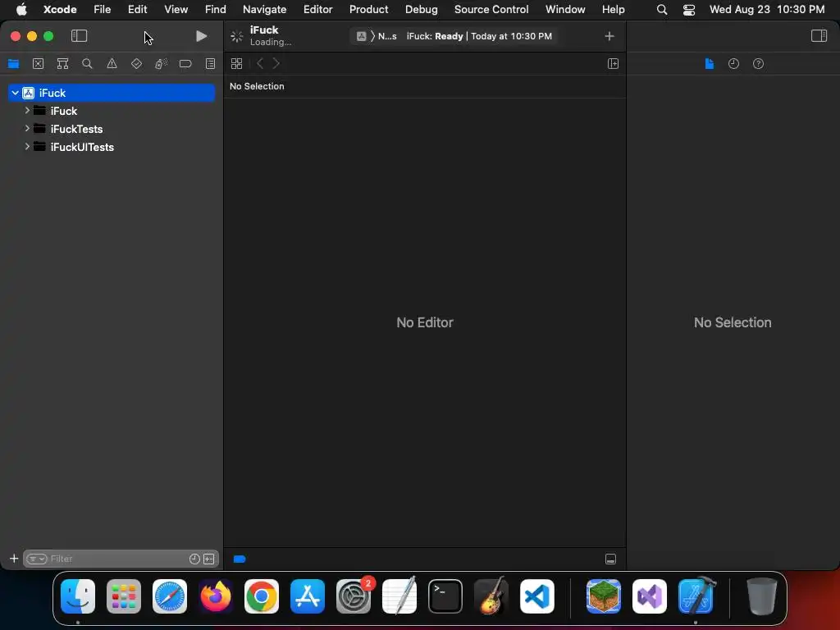Expand the iFuckTests folder

coord(27,129)
